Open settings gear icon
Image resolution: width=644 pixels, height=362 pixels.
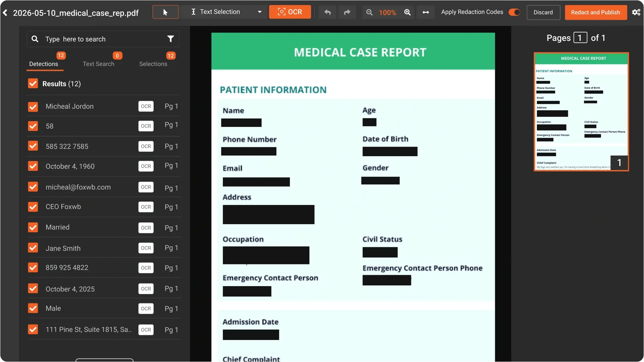tap(636, 12)
